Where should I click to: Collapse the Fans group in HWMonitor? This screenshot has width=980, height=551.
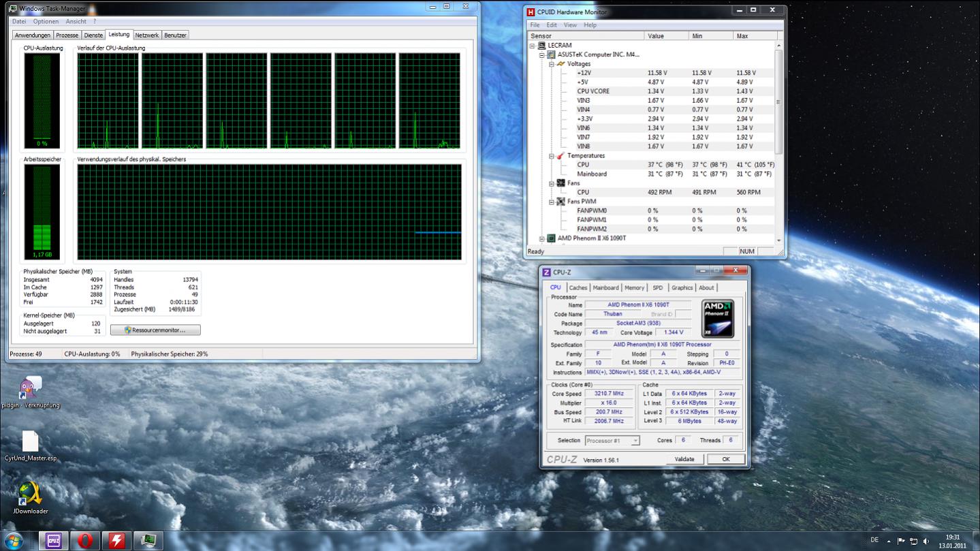tap(552, 183)
